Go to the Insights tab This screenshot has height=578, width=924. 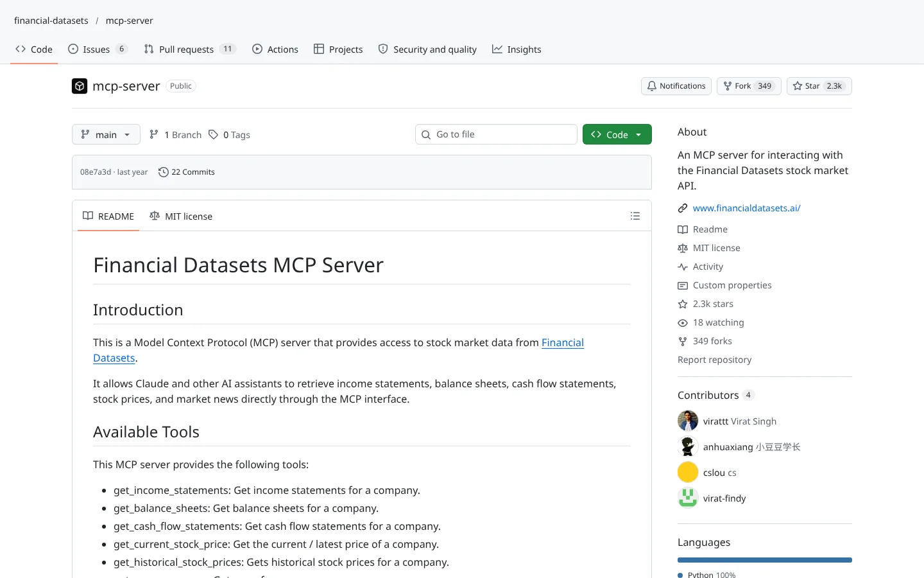[517, 49]
